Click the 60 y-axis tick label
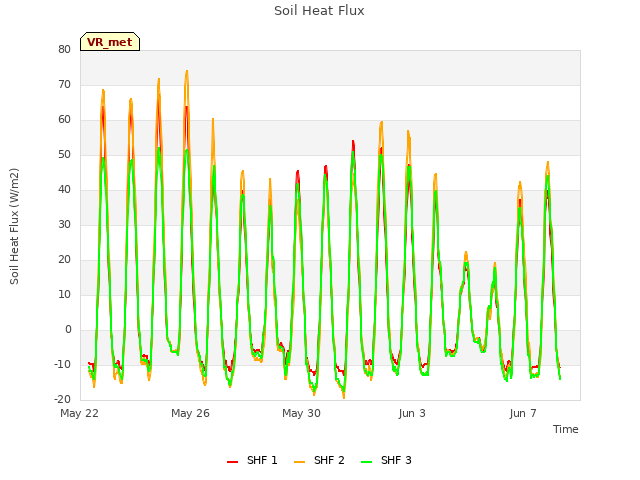This screenshot has width=640, height=480. click(x=64, y=120)
